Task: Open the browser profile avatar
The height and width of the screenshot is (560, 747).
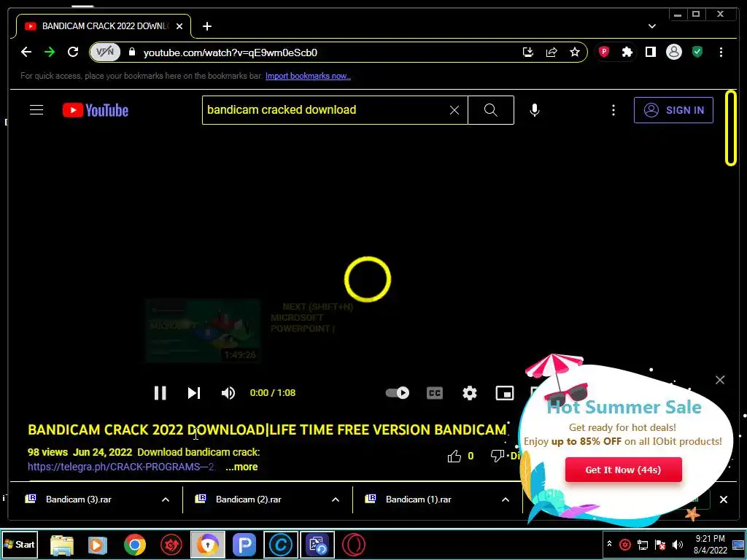Action: click(673, 52)
